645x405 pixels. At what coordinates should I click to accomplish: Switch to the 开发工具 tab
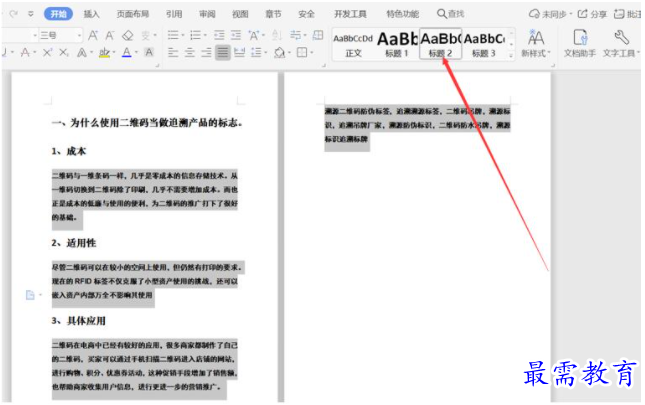pos(350,14)
